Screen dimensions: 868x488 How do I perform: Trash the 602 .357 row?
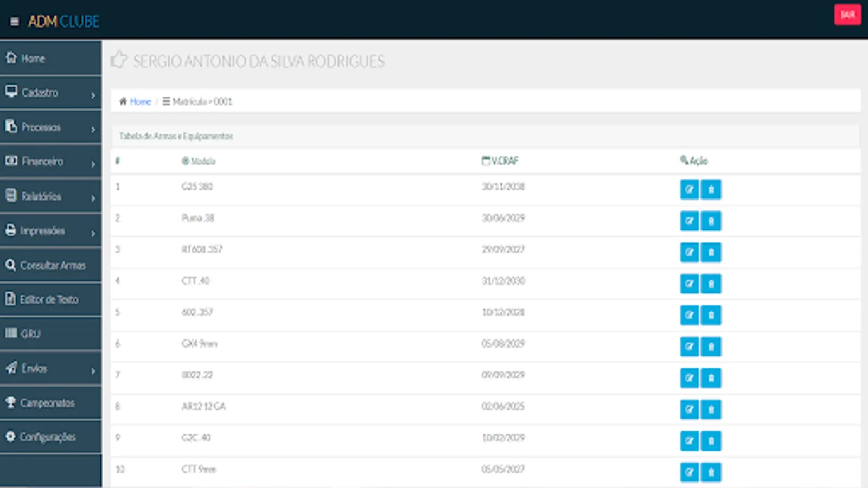(x=711, y=316)
